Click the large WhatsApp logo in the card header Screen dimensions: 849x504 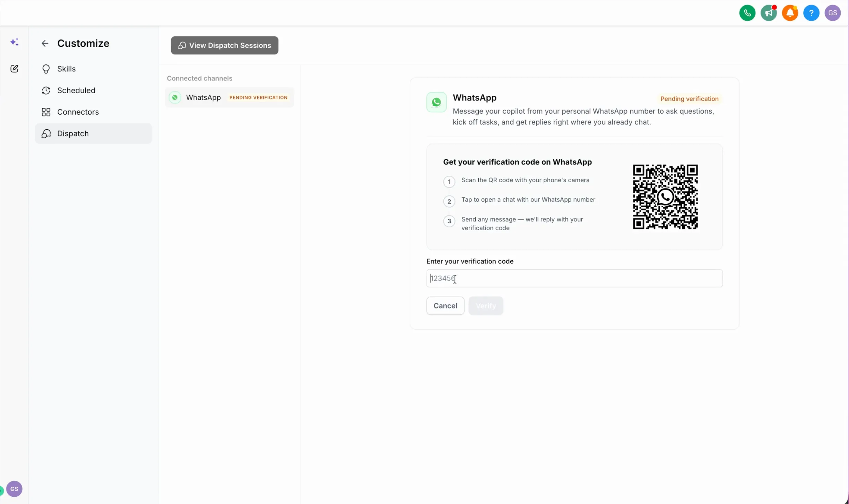click(436, 102)
